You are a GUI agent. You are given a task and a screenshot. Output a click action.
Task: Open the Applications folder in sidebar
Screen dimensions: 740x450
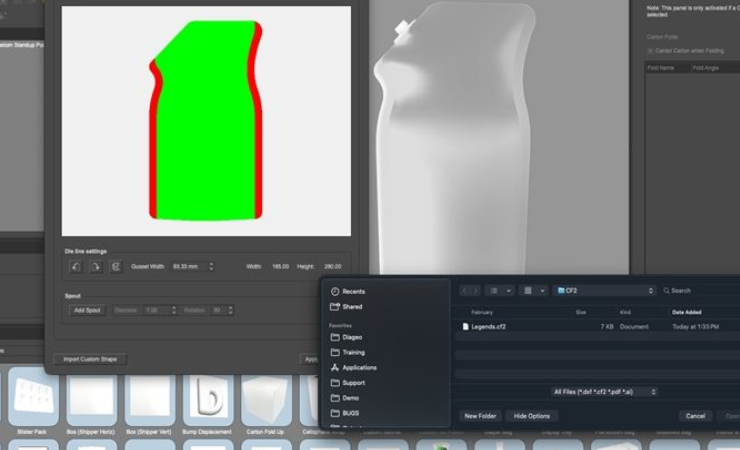(x=359, y=367)
